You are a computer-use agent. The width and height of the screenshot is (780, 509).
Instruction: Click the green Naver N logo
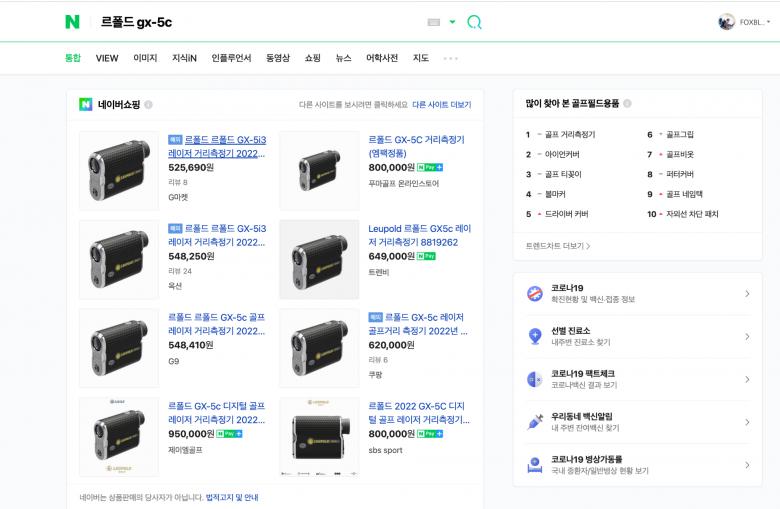coord(72,22)
